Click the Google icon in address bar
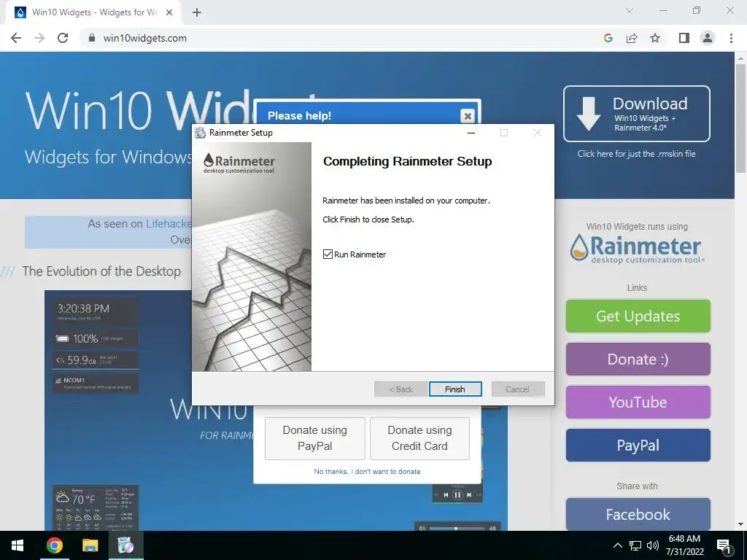 (x=608, y=38)
